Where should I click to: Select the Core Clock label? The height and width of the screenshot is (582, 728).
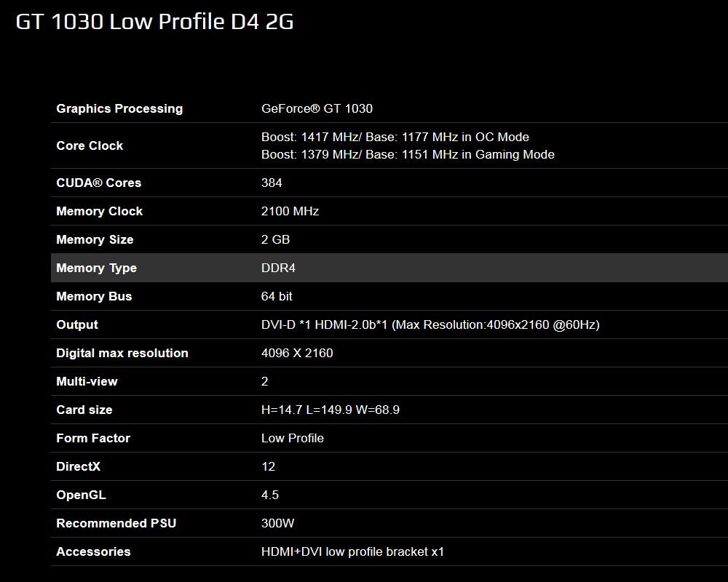(90, 145)
